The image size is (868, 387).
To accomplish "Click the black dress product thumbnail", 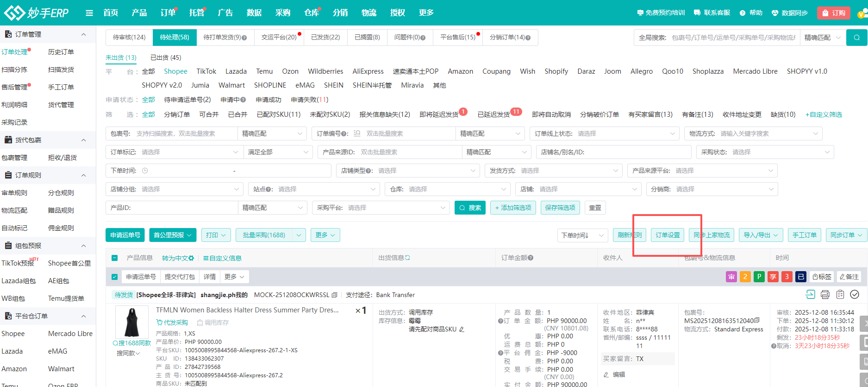I will coord(132,322).
